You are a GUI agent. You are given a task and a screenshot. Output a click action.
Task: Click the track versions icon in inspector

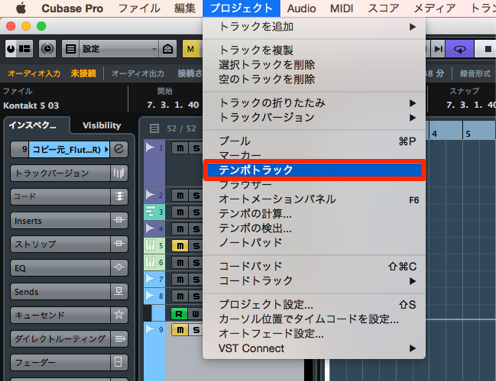point(119,173)
